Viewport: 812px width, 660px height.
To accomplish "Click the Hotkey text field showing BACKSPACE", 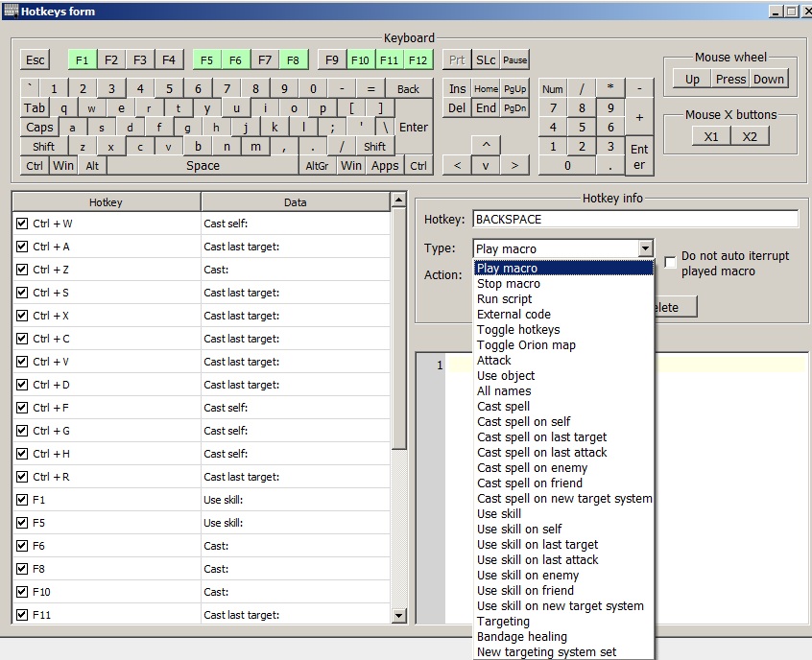I will (x=635, y=219).
